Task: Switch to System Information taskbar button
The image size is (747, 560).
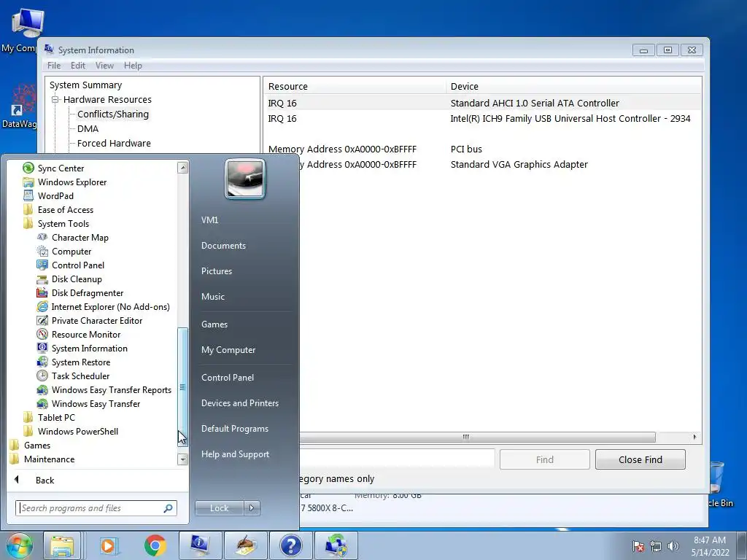Action: [x=200, y=545]
